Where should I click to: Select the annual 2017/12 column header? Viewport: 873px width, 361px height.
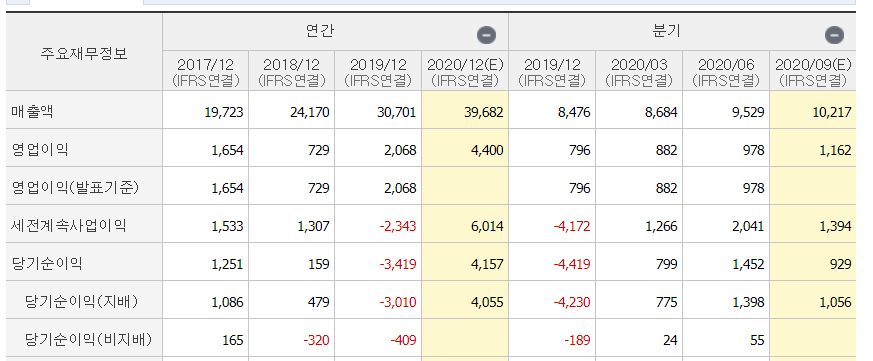coord(205,72)
